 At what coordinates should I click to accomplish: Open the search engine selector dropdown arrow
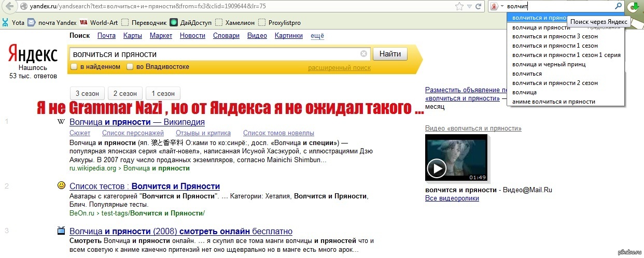(502, 6)
